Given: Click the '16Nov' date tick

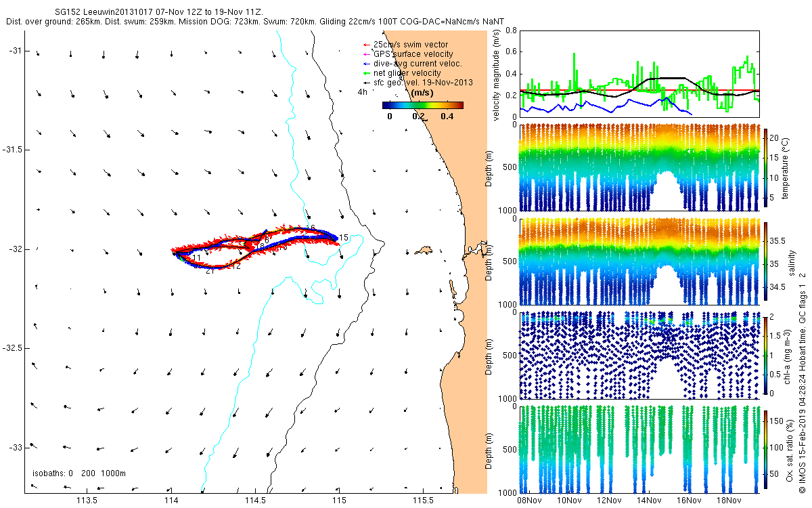Looking at the screenshot, I should (689, 501).
